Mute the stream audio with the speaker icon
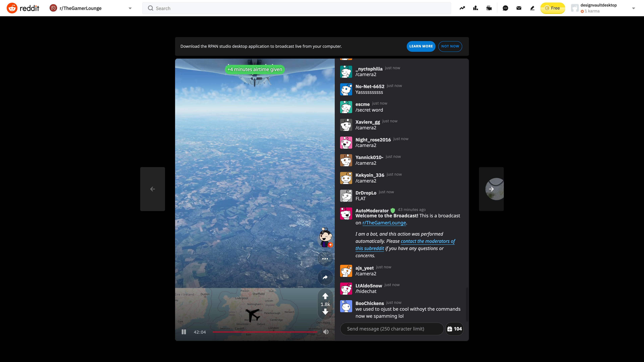 (x=326, y=332)
